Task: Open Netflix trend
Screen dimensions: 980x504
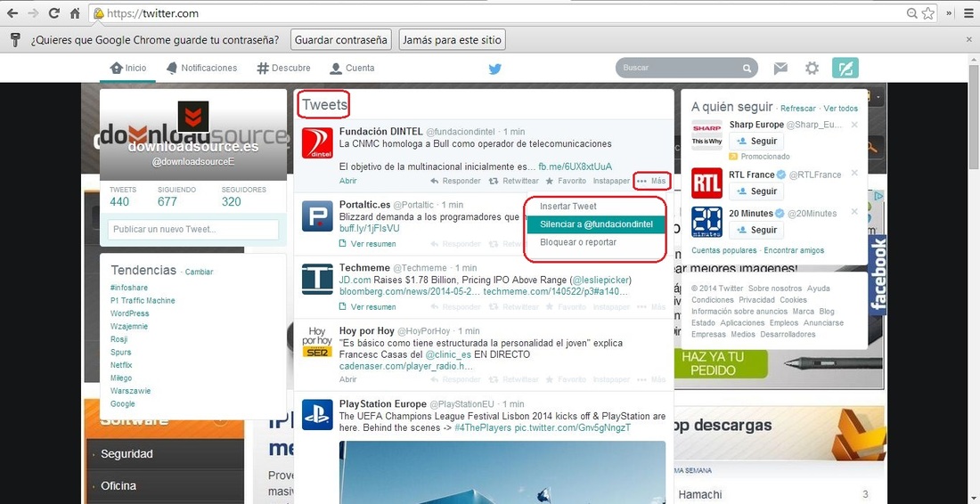Action: point(122,365)
